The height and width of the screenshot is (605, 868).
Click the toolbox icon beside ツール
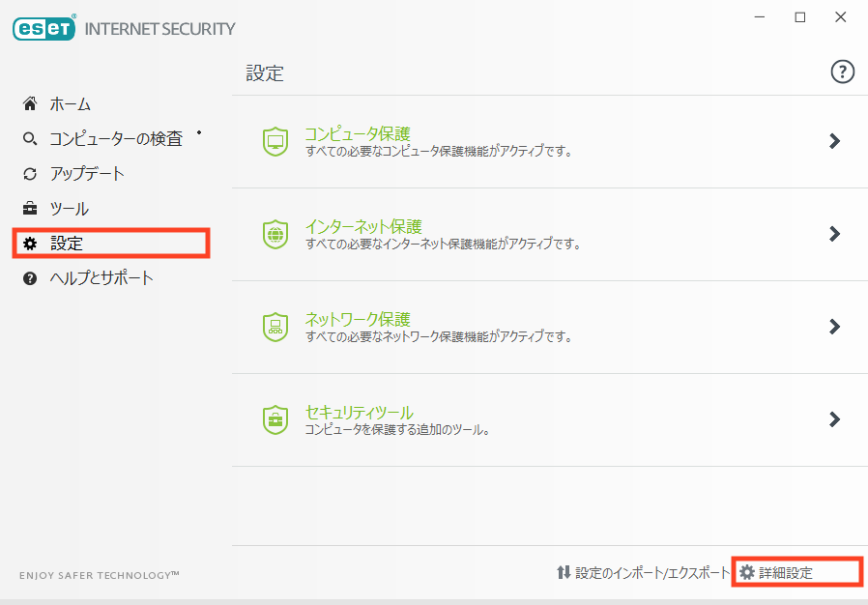point(30,209)
